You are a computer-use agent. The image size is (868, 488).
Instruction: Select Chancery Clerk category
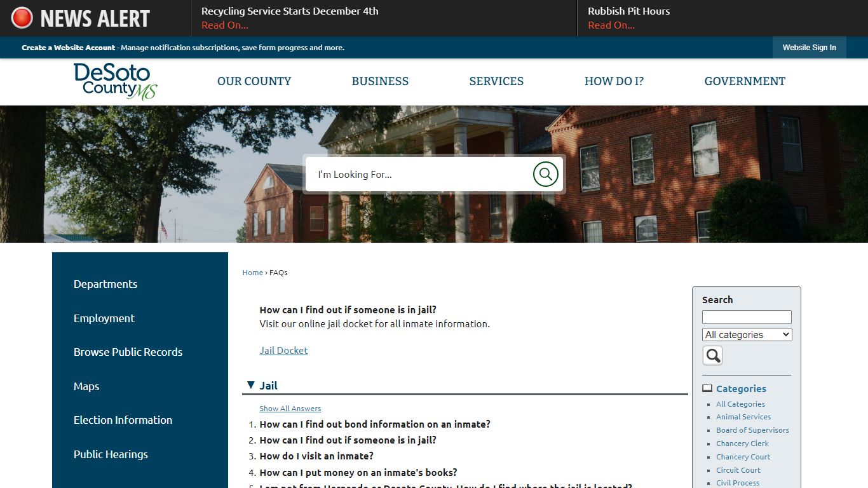click(742, 444)
